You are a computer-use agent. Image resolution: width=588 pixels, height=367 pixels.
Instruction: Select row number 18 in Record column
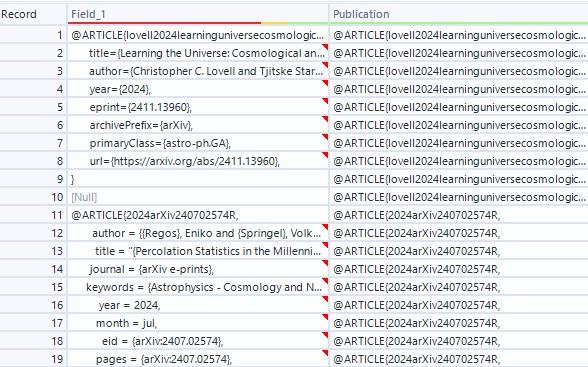pyautogui.click(x=33, y=341)
